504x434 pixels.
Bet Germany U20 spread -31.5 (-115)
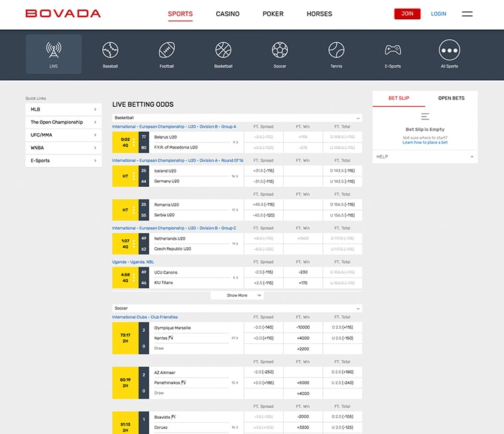(263, 182)
